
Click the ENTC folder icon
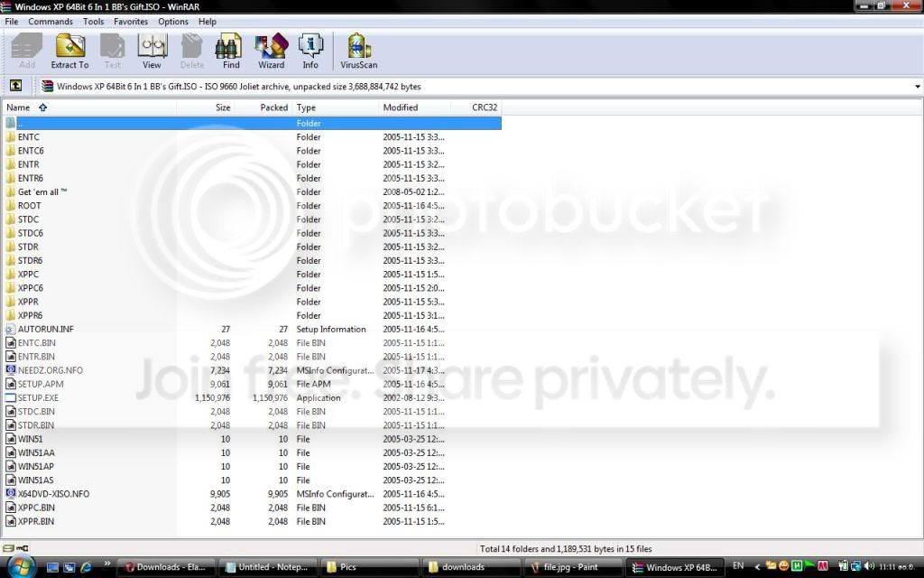pyautogui.click(x=10, y=137)
